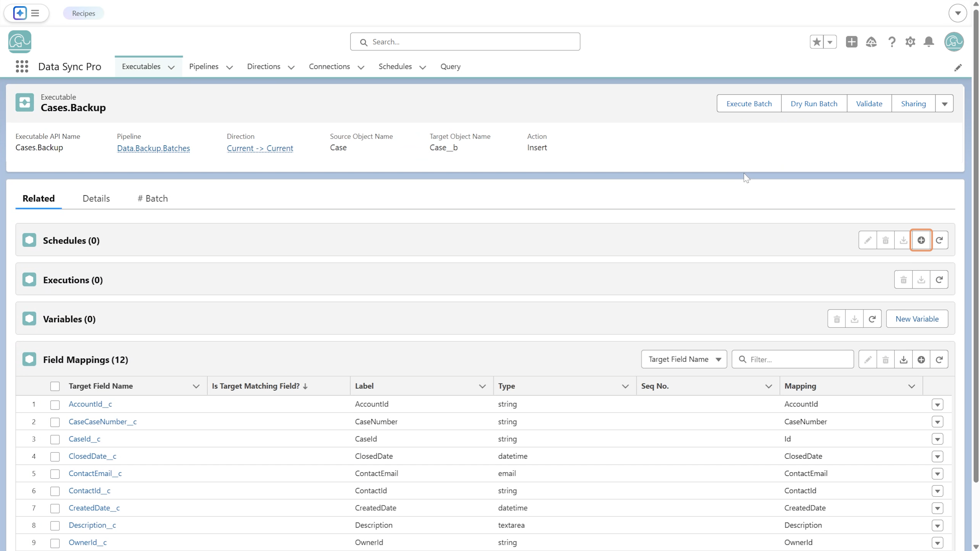The height and width of the screenshot is (551, 980).
Task: Click the Schedules delete trash icon
Action: pyautogui.click(x=885, y=240)
